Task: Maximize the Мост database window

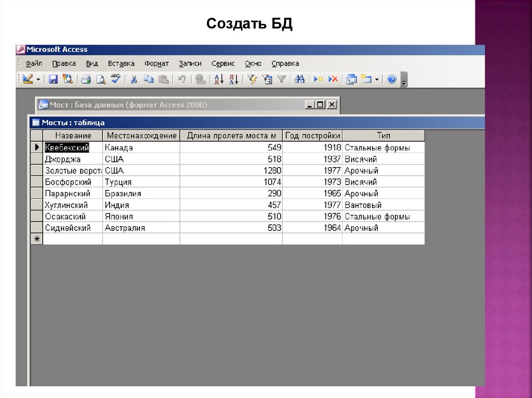Action: click(320, 105)
